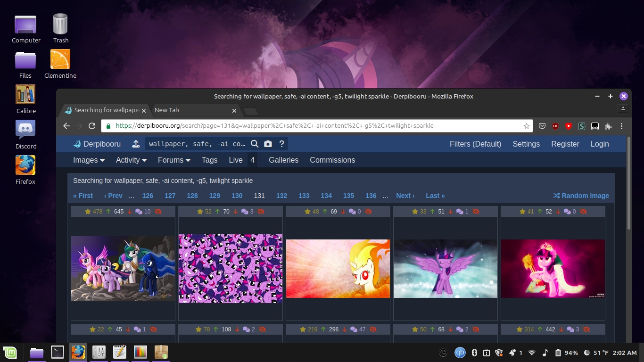Bookmark this page with the star icon

pyautogui.click(x=527, y=126)
